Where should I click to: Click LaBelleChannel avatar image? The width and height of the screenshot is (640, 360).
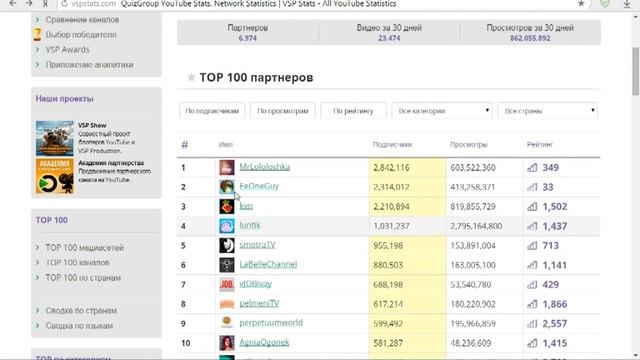(227, 265)
